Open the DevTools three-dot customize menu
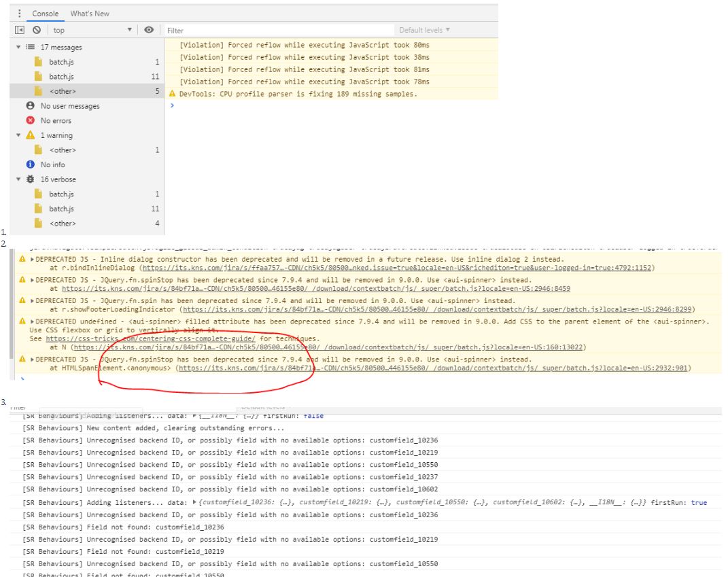Viewport: 728px width, 577px height. [20, 14]
